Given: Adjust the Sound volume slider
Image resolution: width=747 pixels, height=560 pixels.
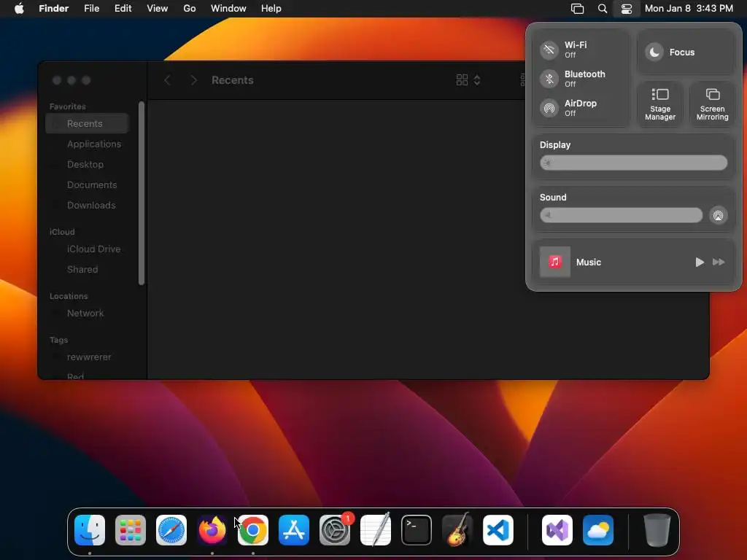Looking at the screenshot, I should click(x=621, y=215).
